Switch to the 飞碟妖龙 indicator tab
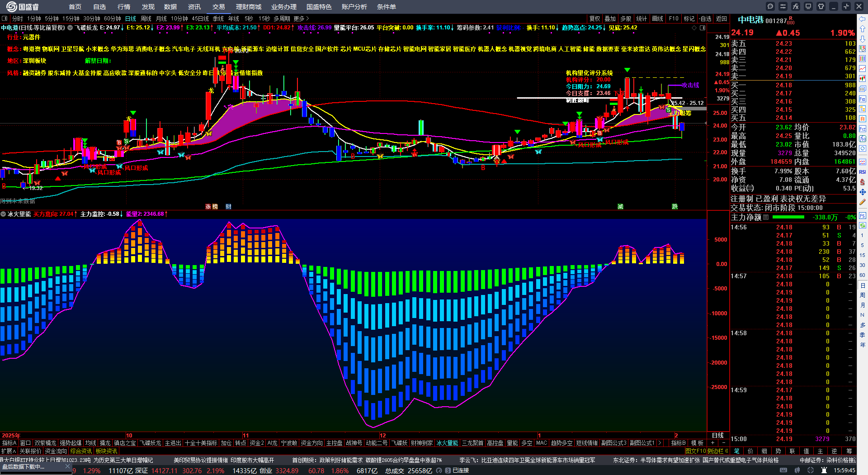868x475 pixels. tap(150, 443)
